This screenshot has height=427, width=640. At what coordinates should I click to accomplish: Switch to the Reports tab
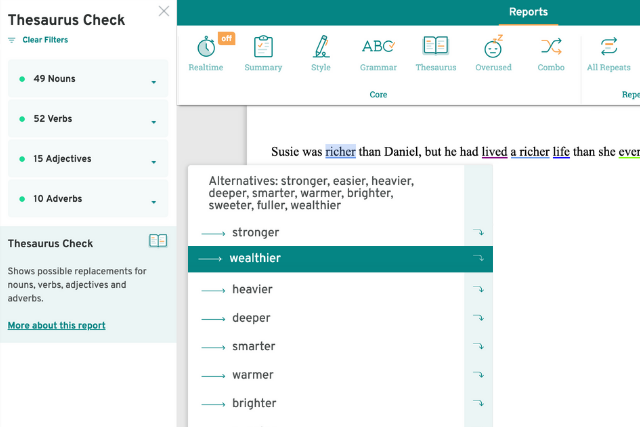[x=528, y=12]
